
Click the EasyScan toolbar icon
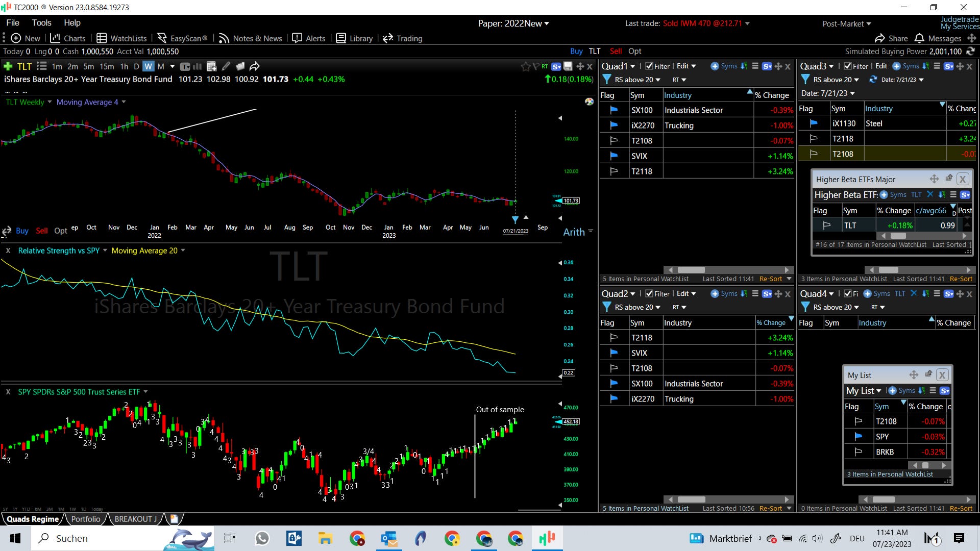pyautogui.click(x=162, y=38)
